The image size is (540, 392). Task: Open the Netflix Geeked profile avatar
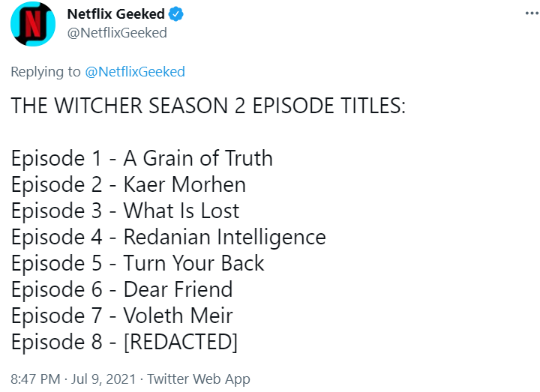click(x=33, y=24)
